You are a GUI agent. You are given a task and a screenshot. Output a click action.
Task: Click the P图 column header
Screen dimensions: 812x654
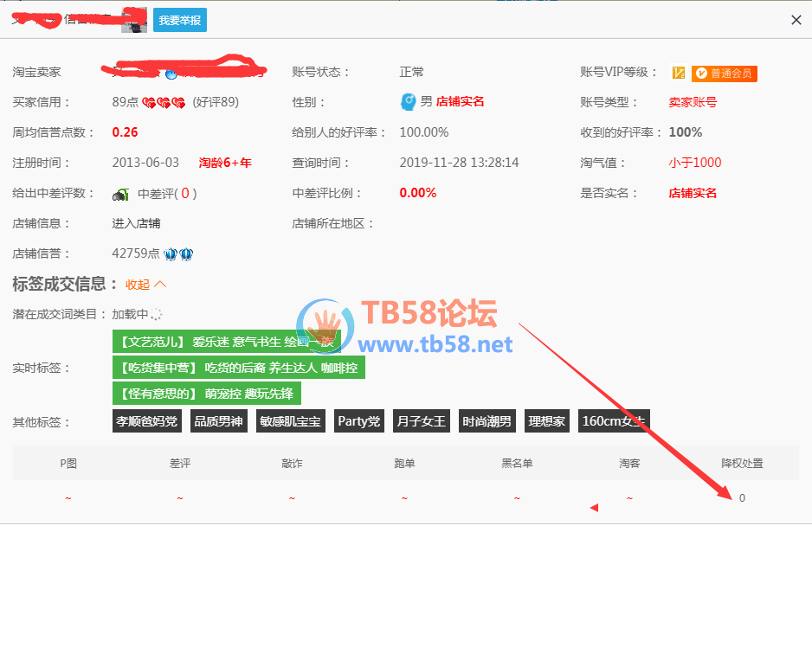tap(68, 463)
